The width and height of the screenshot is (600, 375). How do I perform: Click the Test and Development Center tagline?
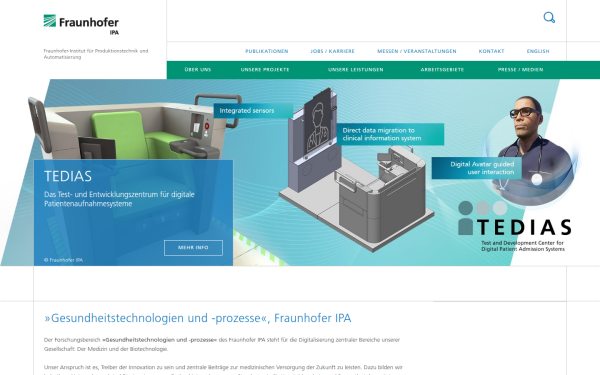523,246
